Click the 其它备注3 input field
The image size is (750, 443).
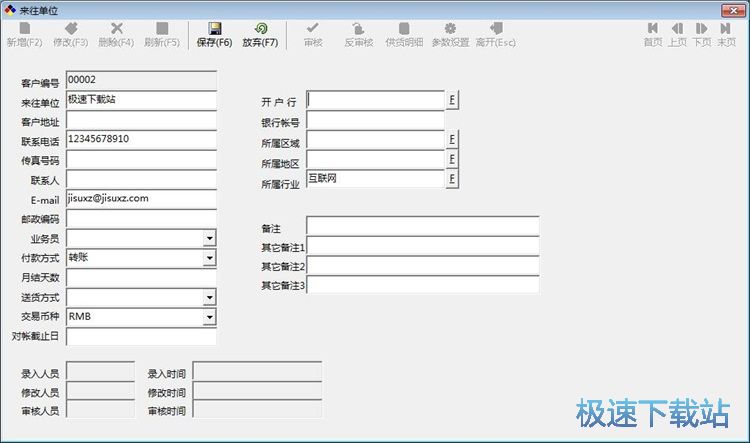(x=423, y=285)
